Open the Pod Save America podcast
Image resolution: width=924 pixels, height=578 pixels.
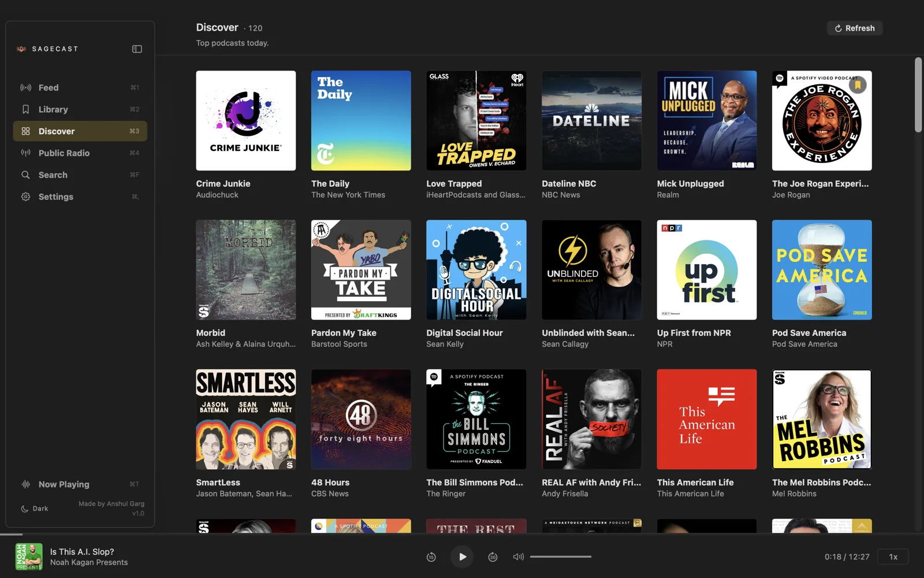tap(821, 269)
